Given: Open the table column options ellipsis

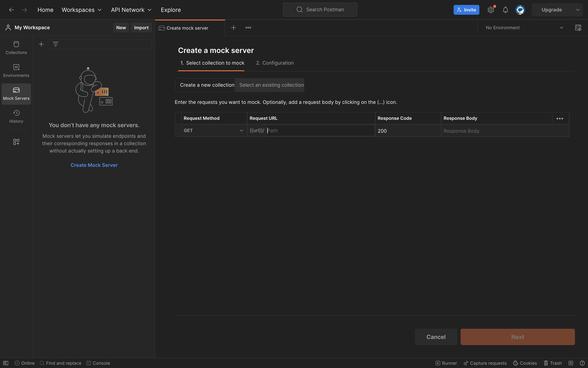Looking at the screenshot, I should point(560,119).
